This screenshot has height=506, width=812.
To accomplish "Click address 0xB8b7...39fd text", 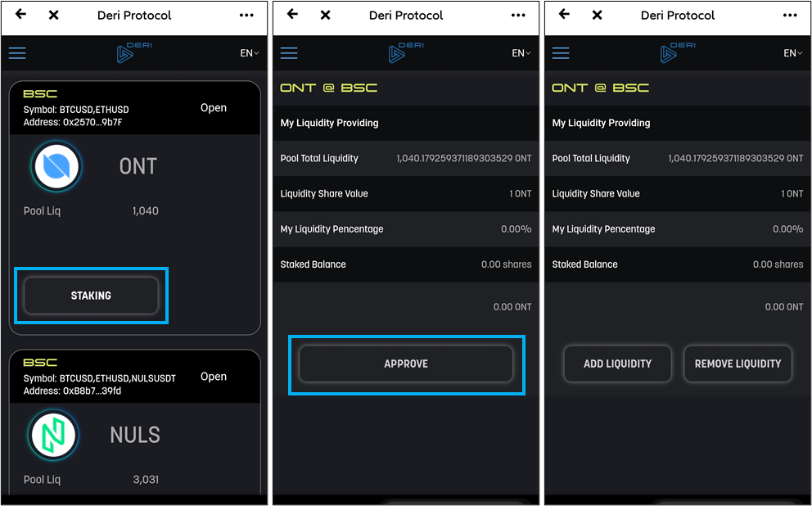I will point(72,391).
